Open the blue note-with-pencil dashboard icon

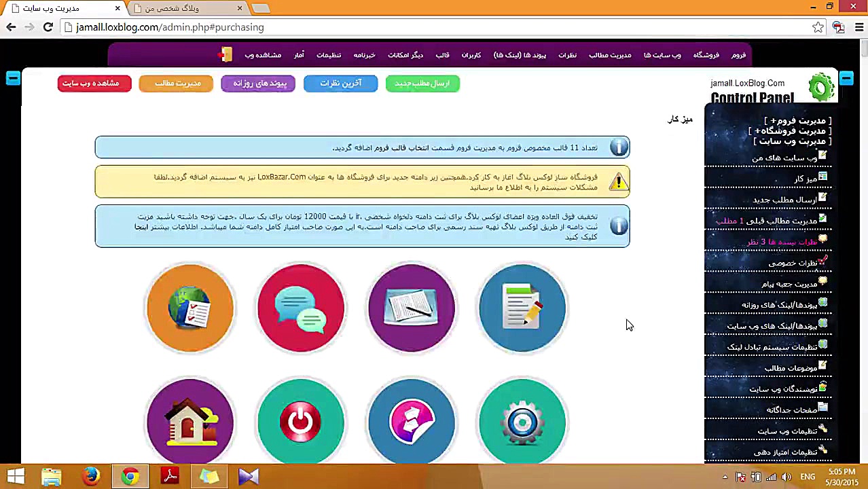pyautogui.click(x=522, y=308)
